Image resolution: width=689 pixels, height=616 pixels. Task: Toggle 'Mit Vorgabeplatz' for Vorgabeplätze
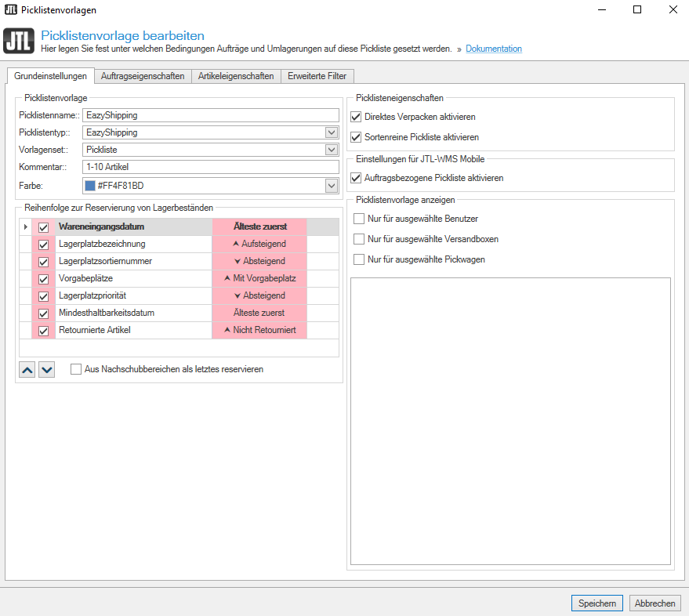(259, 278)
